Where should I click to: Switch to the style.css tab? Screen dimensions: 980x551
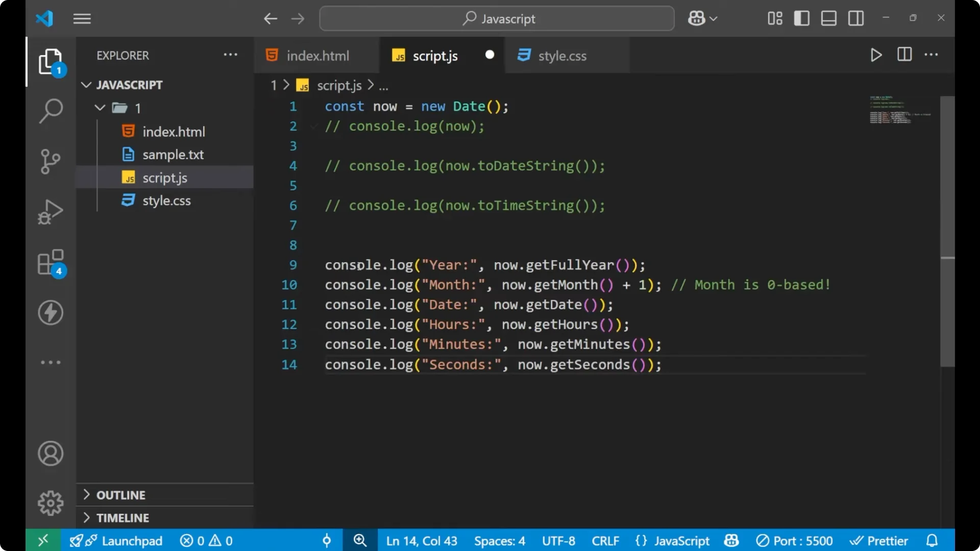point(562,56)
